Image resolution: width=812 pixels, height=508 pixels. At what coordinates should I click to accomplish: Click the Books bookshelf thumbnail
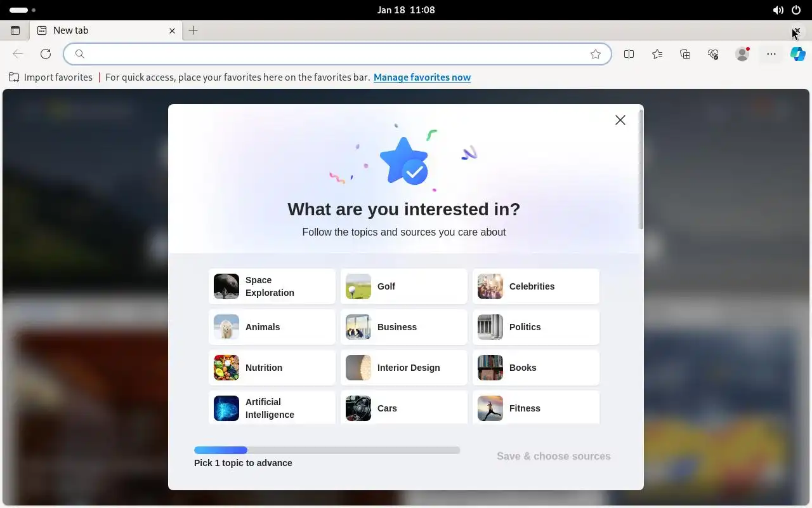pos(490,368)
